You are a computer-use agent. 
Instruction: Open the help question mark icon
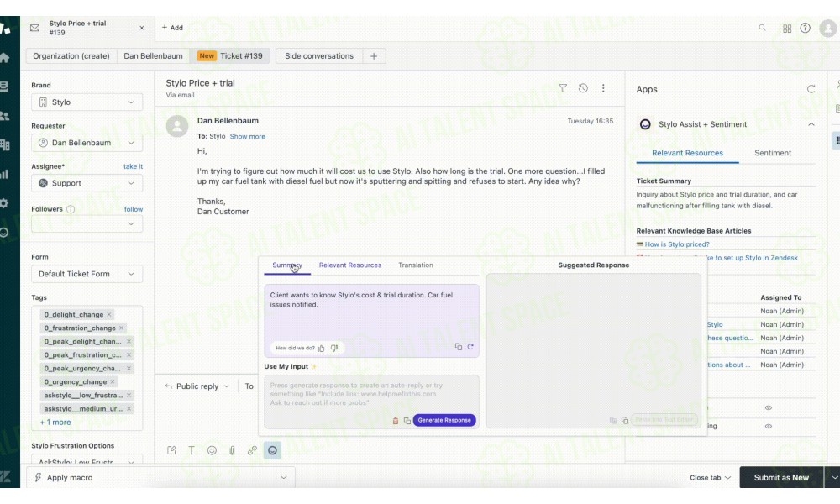coord(806,28)
